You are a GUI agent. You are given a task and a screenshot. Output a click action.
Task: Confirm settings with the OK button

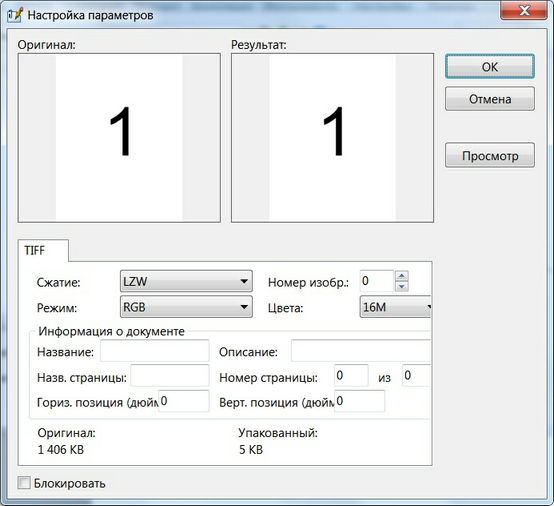(490, 66)
